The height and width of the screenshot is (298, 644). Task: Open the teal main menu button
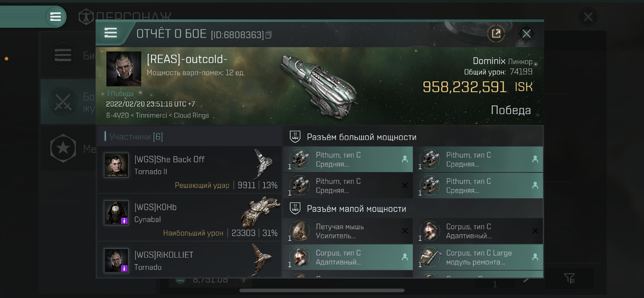tap(55, 17)
